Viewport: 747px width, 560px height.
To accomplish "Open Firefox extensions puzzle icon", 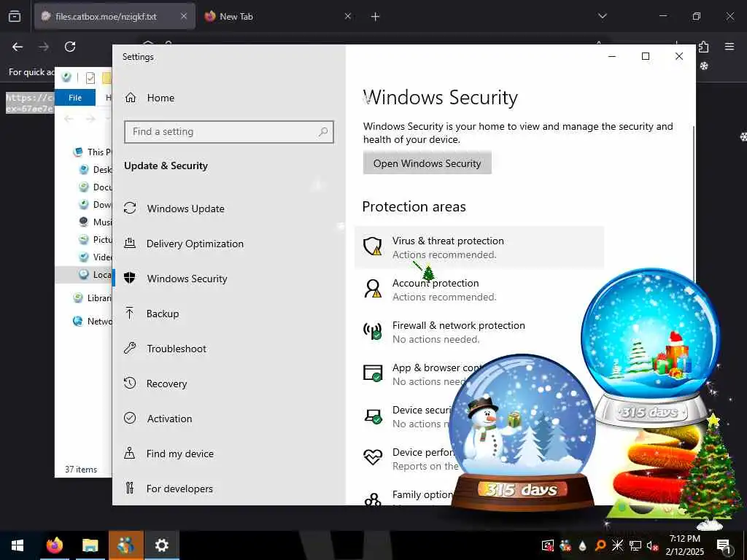I will click(704, 47).
